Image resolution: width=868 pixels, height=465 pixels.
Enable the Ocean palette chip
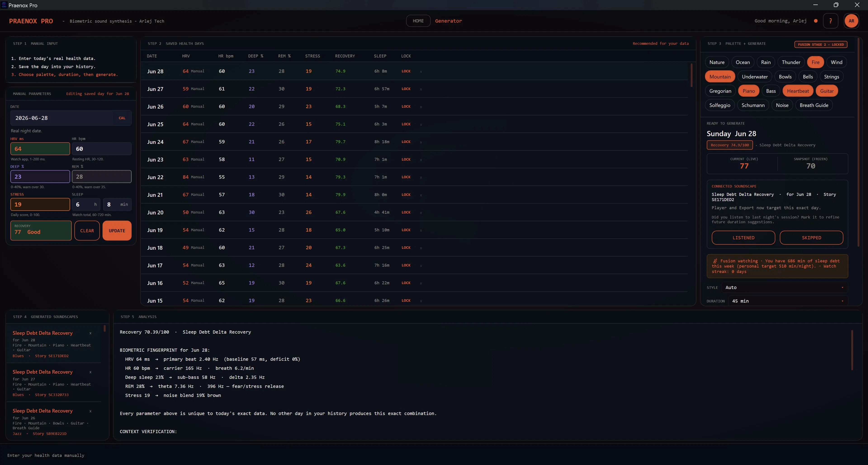[x=743, y=62]
